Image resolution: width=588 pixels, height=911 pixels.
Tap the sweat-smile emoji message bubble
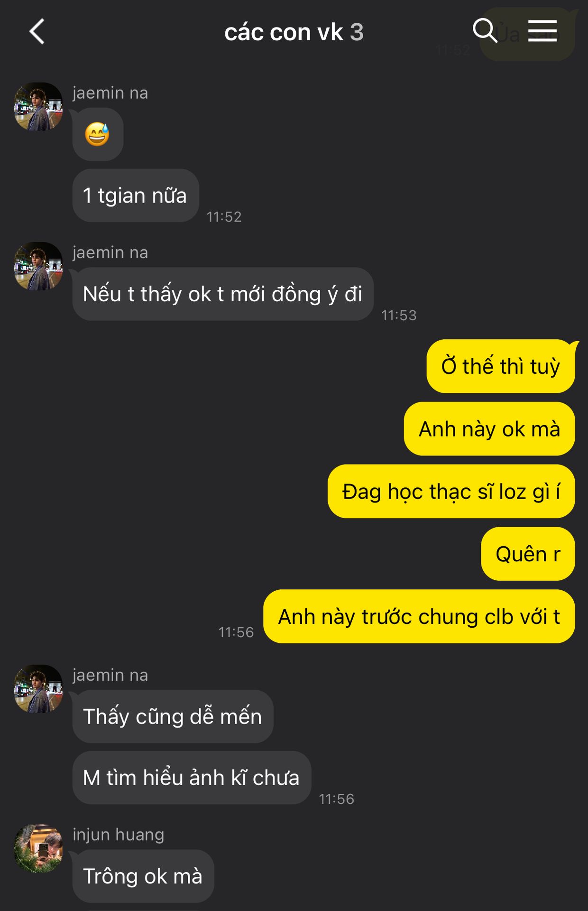tap(98, 134)
